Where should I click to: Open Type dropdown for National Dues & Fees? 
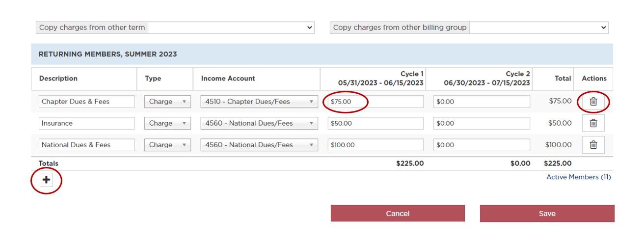[167, 145]
